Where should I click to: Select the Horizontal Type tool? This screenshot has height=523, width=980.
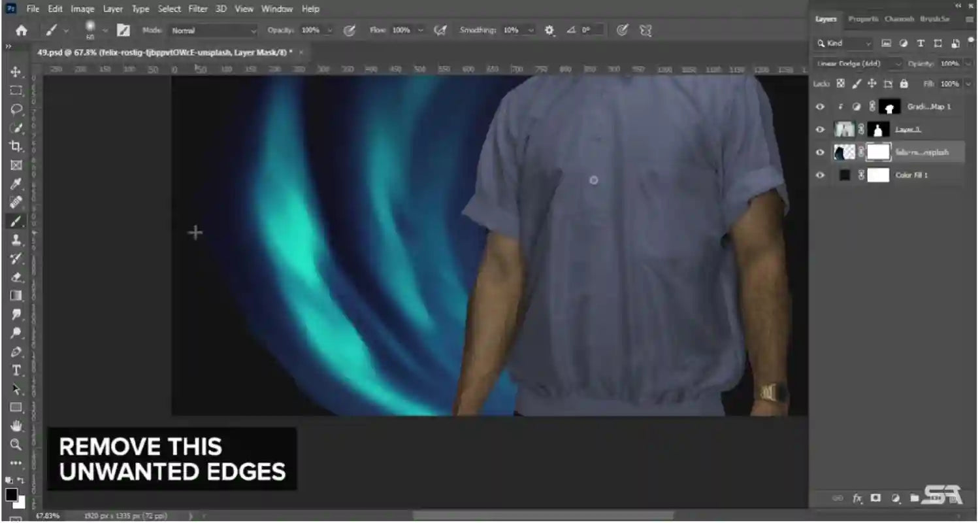pos(16,370)
